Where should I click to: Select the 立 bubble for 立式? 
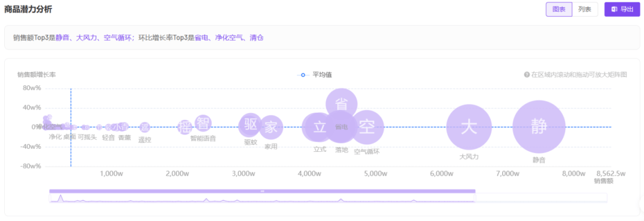coord(319,127)
